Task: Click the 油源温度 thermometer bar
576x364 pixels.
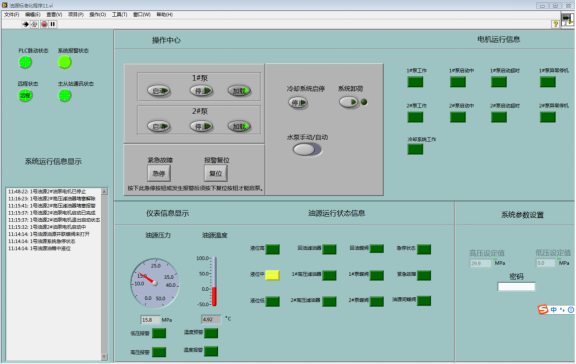Action: 214,281
